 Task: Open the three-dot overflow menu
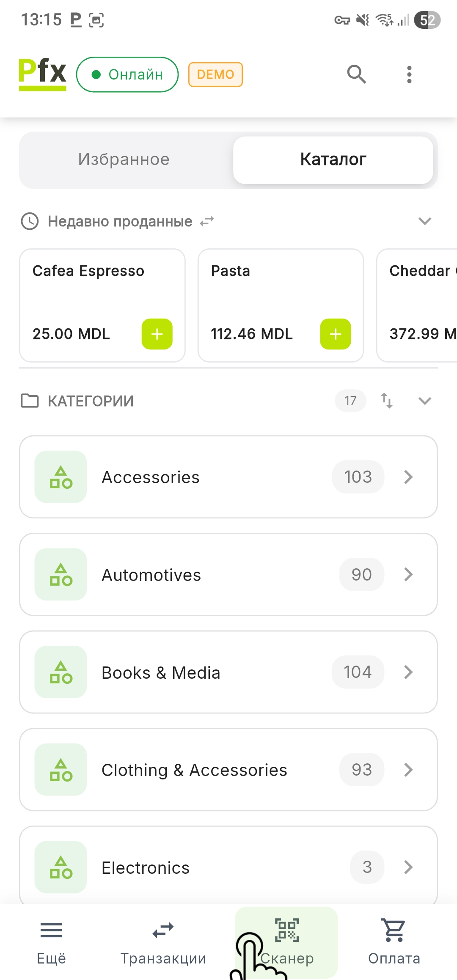coord(409,74)
